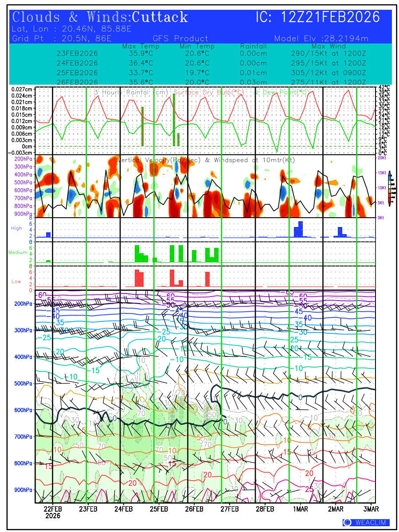Select the 1MAR date on time axis
The height and width of the screenshot is (532, 399).
[300, 509]
